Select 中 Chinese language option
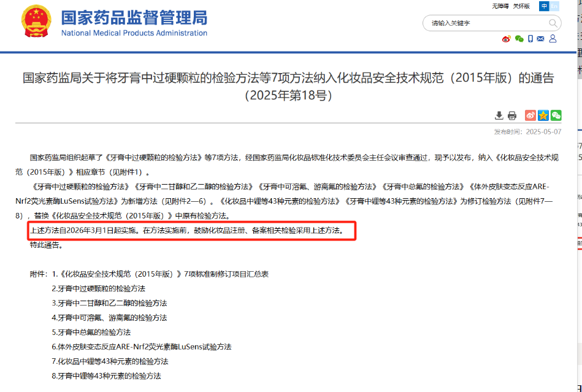The width and height of the screenshot is (582, 392). 544,6
